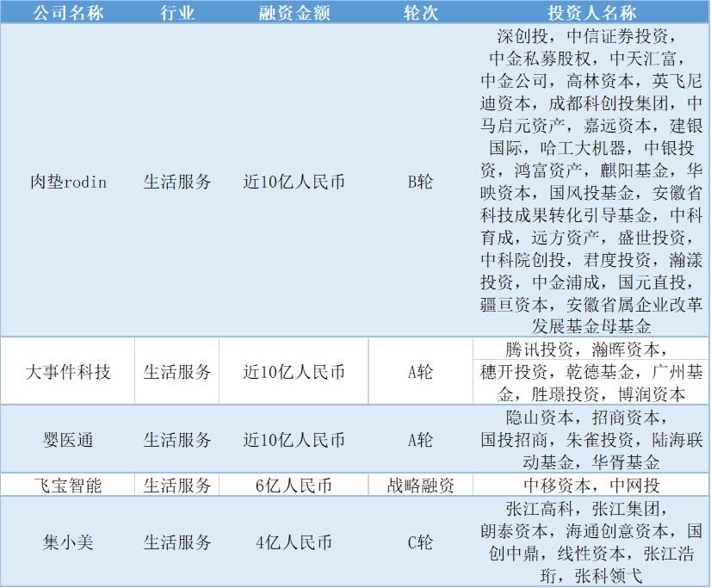This screenshot has width=711, height=588.
Task: Select the 集小美 company cell
Action: tap(68, 542)
